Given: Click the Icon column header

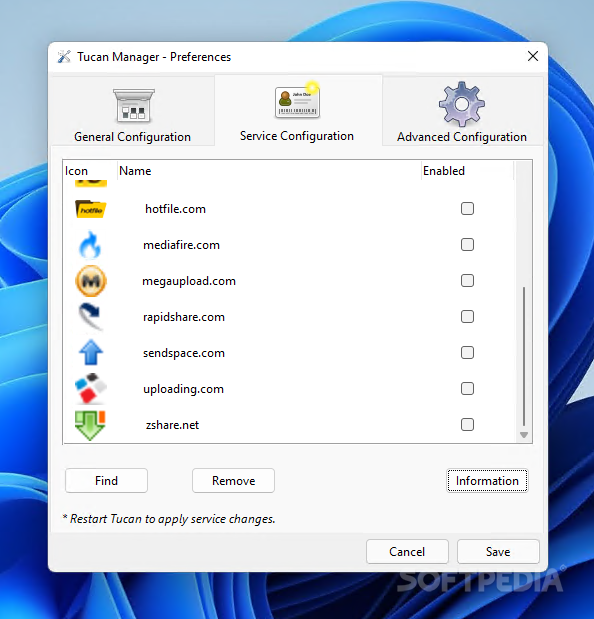Looking at the screenshot, I should pos(90,171).
